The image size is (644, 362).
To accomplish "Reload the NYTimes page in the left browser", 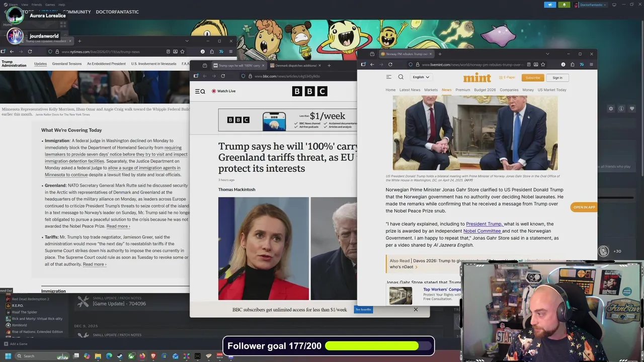I will click(30, 51).
